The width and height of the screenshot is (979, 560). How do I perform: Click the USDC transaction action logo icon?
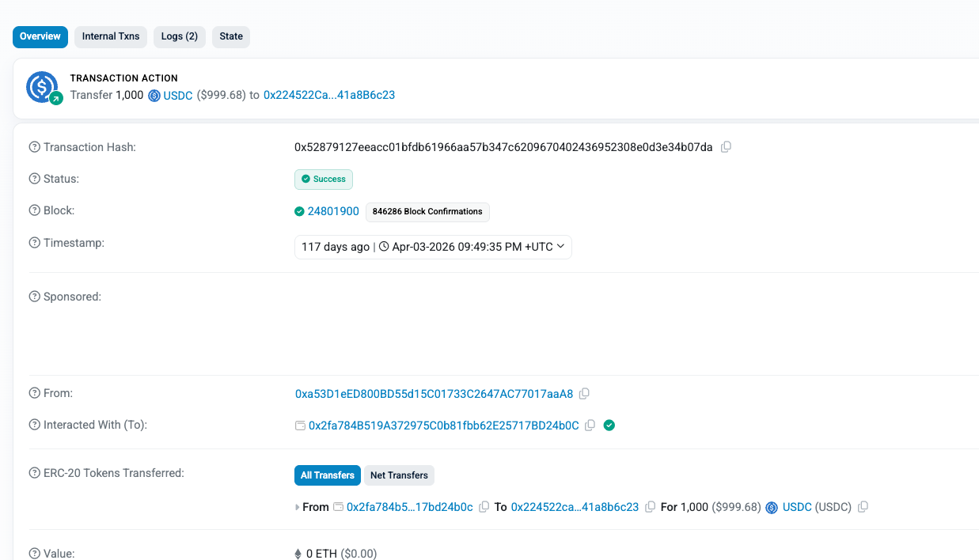(x=42, y=87)
